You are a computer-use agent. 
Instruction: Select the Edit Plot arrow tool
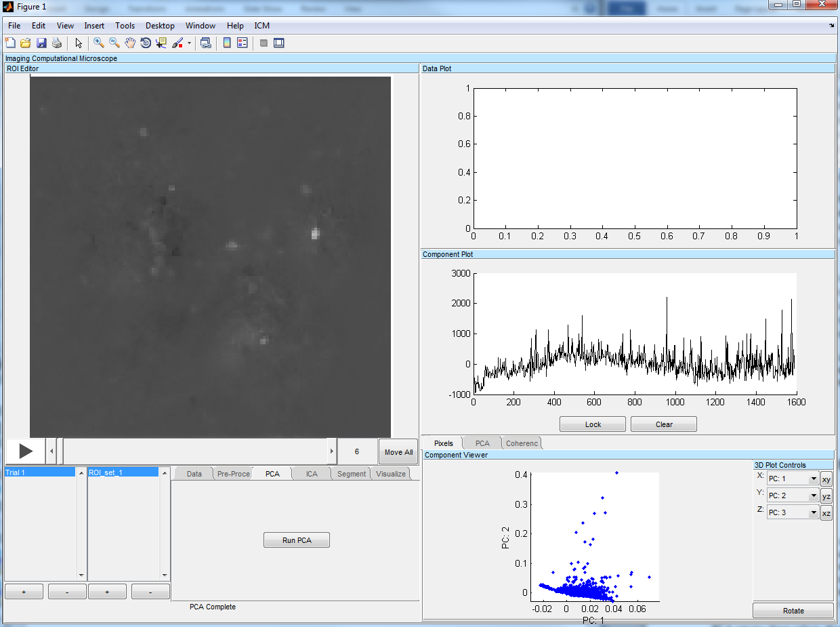point(79,43)
